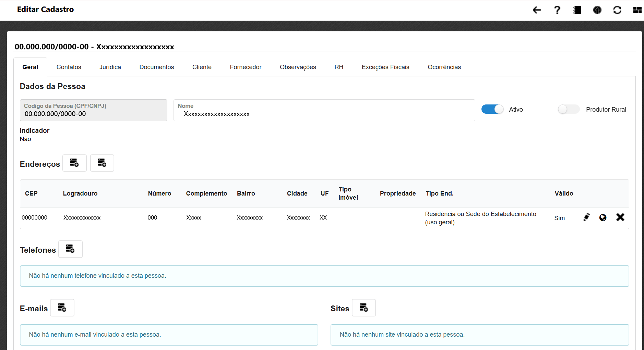Refresh the page using the circular arrows icon
Screen dimensions: 644x350
617,10
